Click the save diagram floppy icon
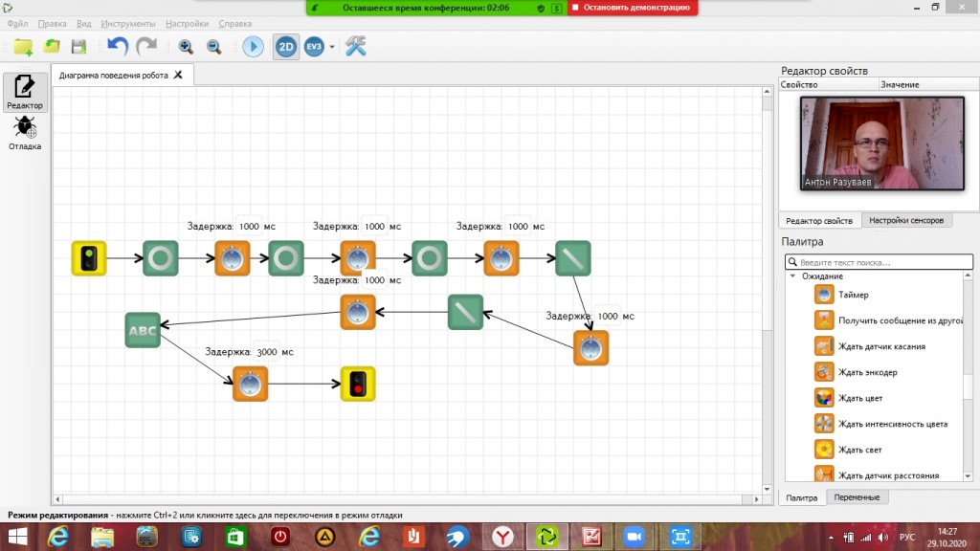Image resolution: width=980 pixels, height=551 pixels. pos(78,46)
